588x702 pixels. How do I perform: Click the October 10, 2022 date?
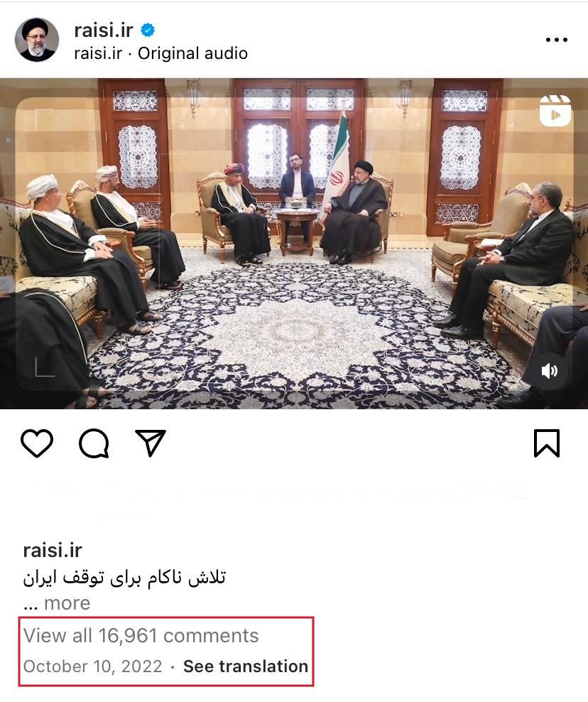click(92, 666)
